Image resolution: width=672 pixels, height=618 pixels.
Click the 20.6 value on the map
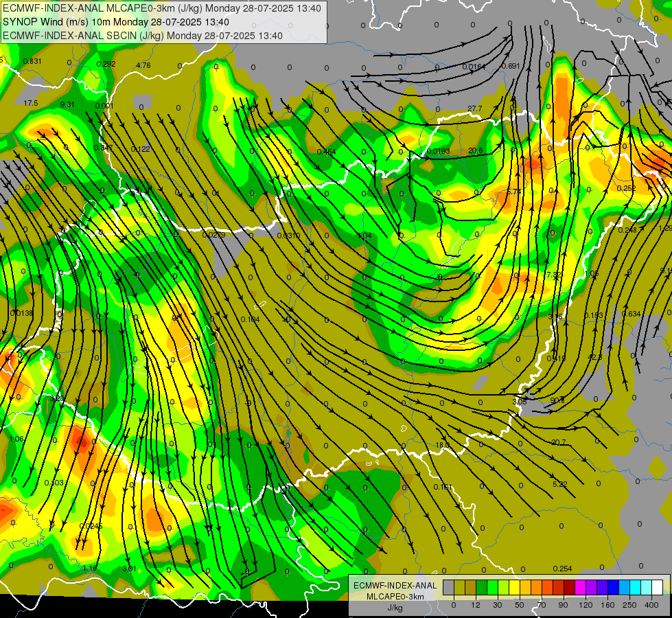(475, 150)
